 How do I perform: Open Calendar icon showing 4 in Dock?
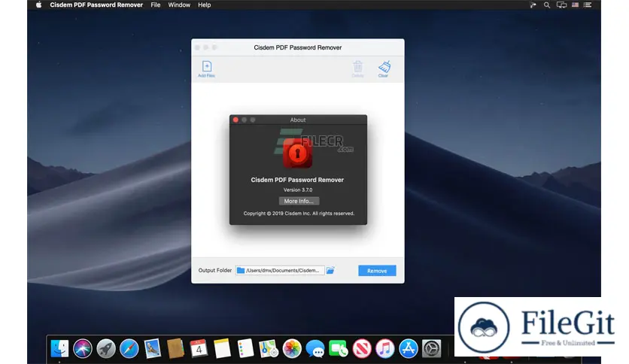coord(199,348)
